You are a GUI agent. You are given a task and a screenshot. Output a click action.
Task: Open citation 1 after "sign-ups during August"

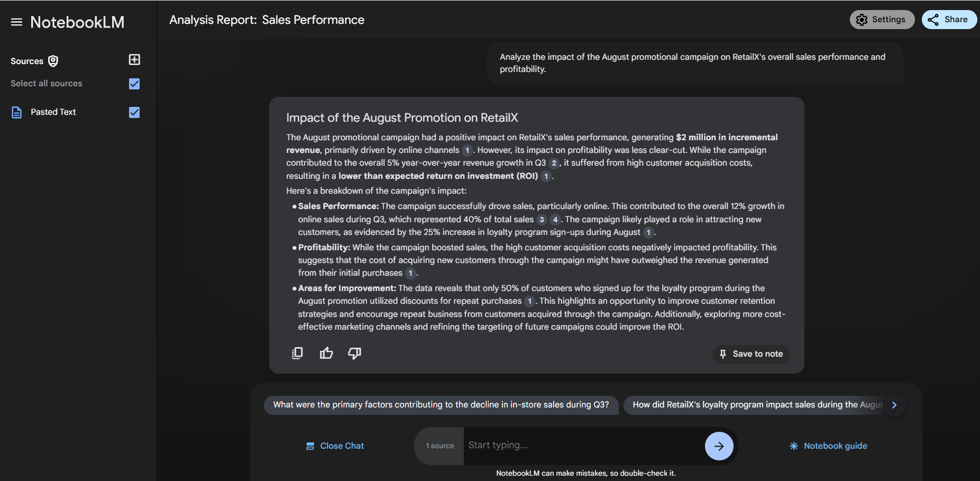coord(648,232)
